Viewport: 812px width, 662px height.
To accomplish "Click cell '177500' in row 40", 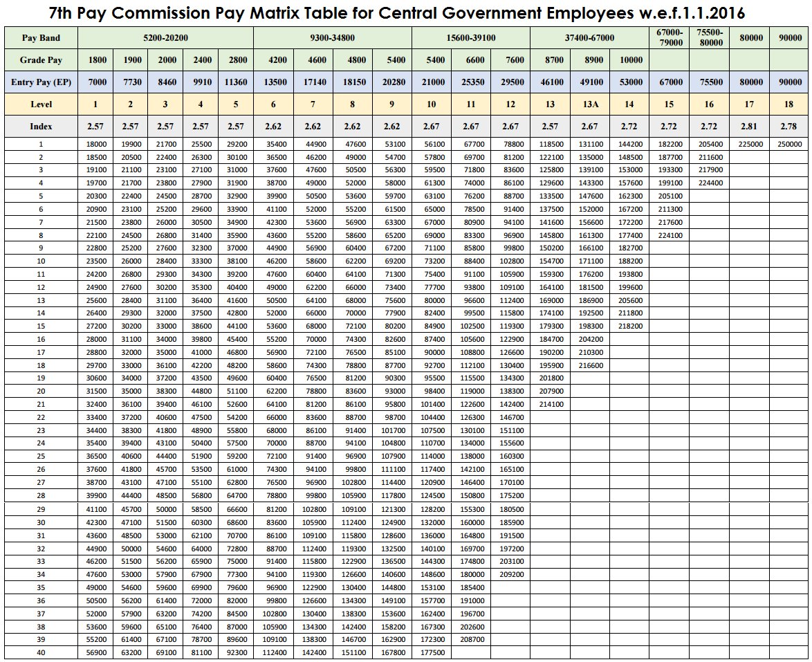I will tap(433, 653).
